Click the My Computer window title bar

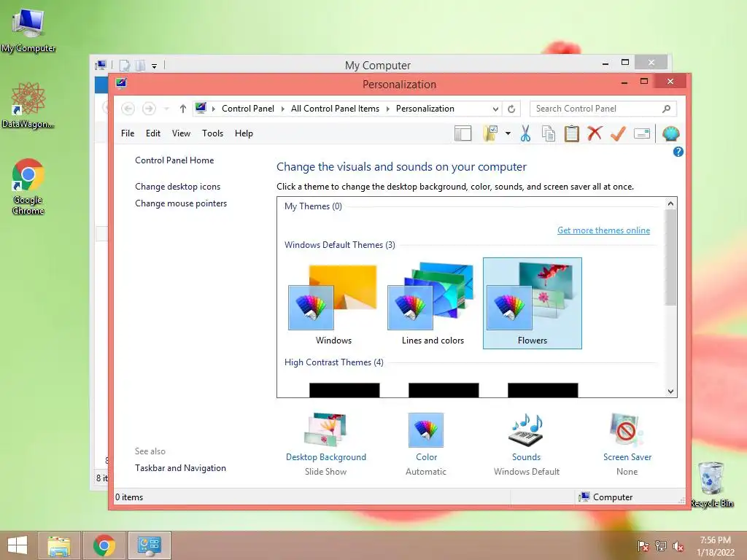click(378, 65)
